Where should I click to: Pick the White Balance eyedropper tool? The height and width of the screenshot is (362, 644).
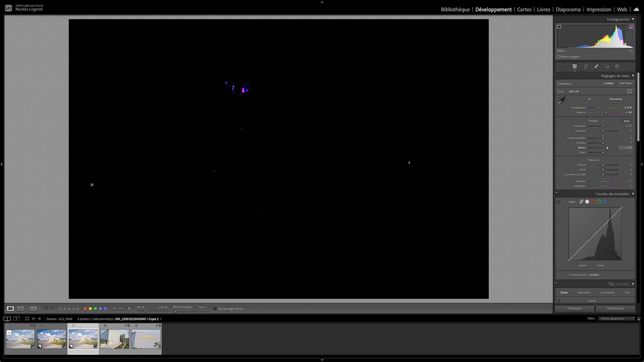(561, 100)
